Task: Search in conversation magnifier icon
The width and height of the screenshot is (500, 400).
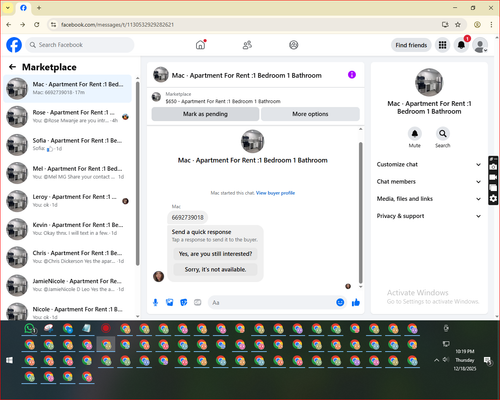Action: point(443,134)
